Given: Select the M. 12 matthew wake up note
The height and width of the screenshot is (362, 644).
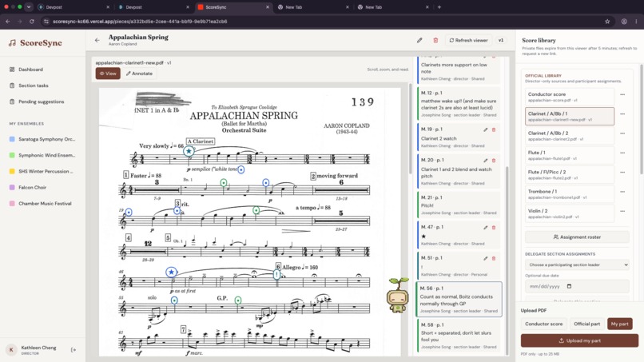Looking at the screenshot, I should [x=459, y=104].
